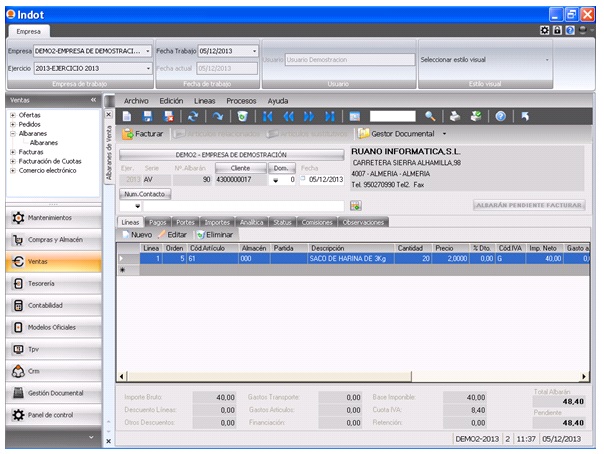
Task: Open help with the question mark icon
Action: tap(500, 117)
